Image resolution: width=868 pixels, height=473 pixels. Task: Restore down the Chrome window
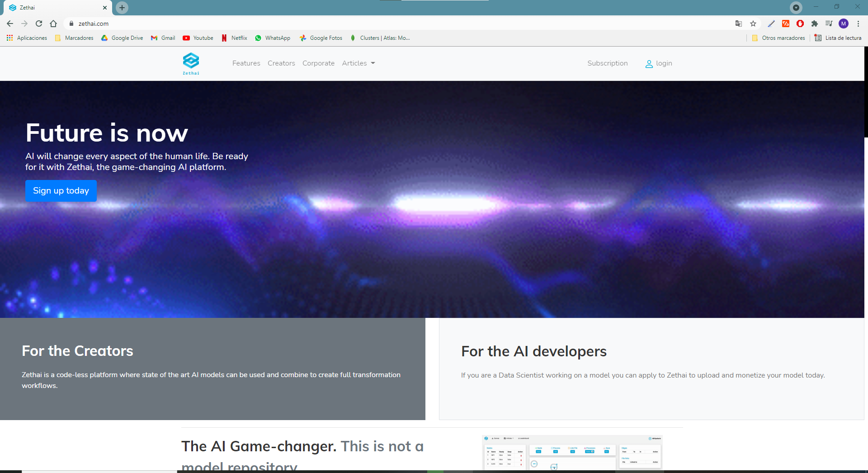837,7
